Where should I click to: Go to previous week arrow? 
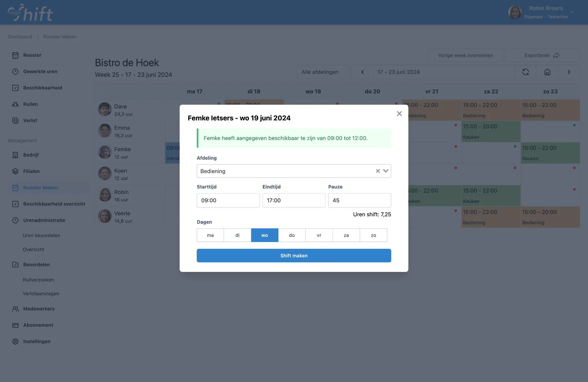363,72
